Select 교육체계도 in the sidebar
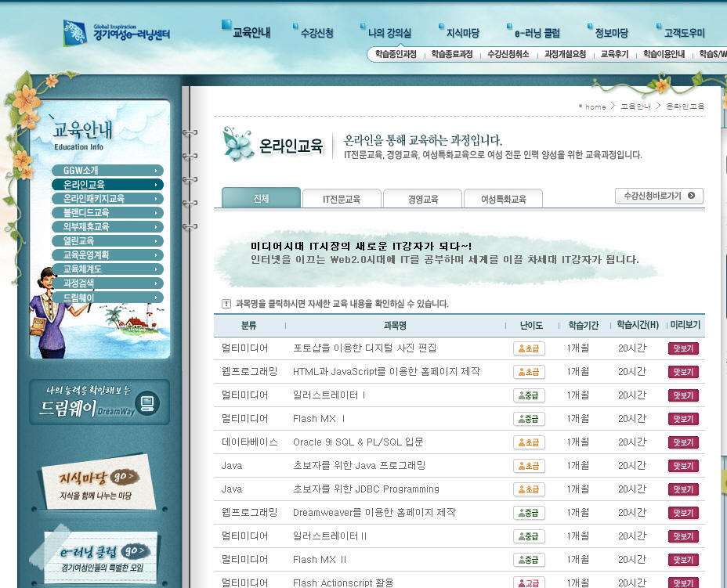 coord(107,269)
